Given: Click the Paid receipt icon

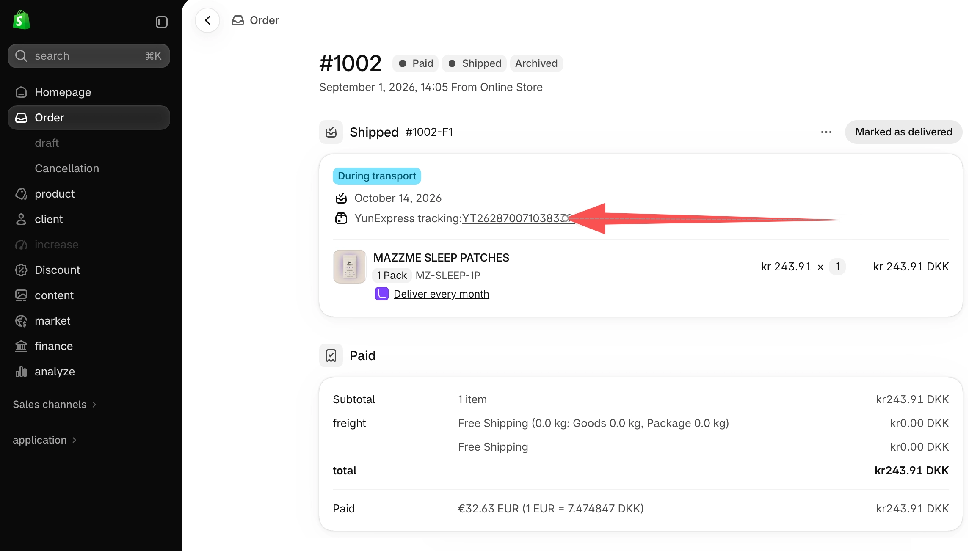Looking at the screenshot, I should (331, 355).
